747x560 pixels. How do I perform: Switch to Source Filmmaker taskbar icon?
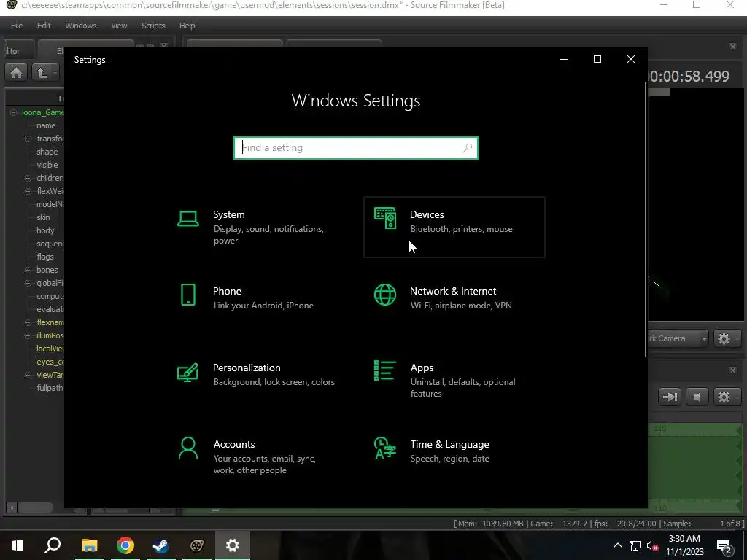197,545
